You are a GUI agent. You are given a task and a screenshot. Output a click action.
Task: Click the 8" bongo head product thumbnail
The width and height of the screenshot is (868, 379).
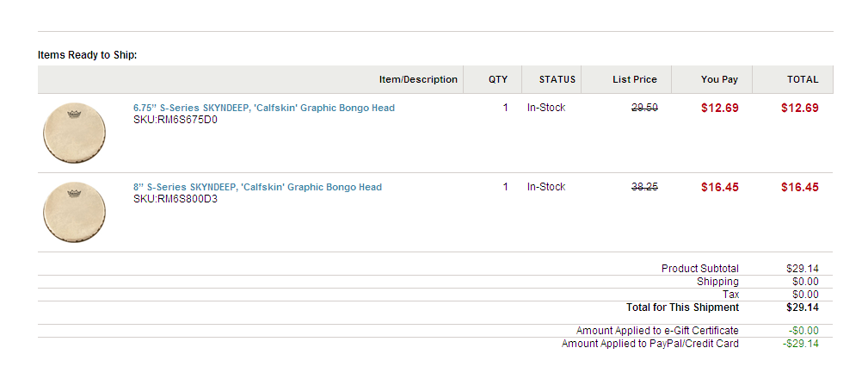coord(74,212)
